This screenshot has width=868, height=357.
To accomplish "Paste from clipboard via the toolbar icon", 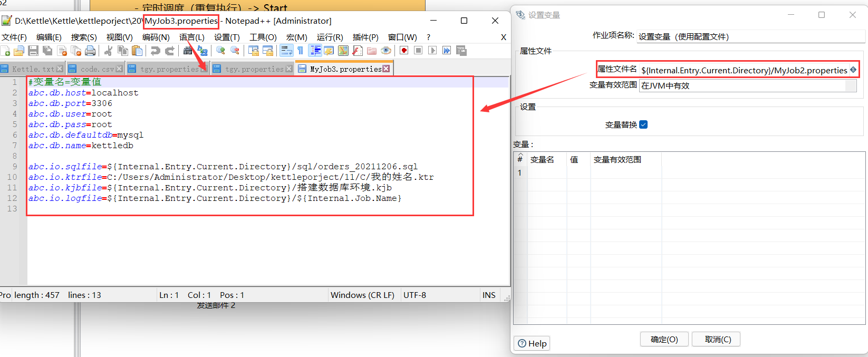I will tap(137, 51).
